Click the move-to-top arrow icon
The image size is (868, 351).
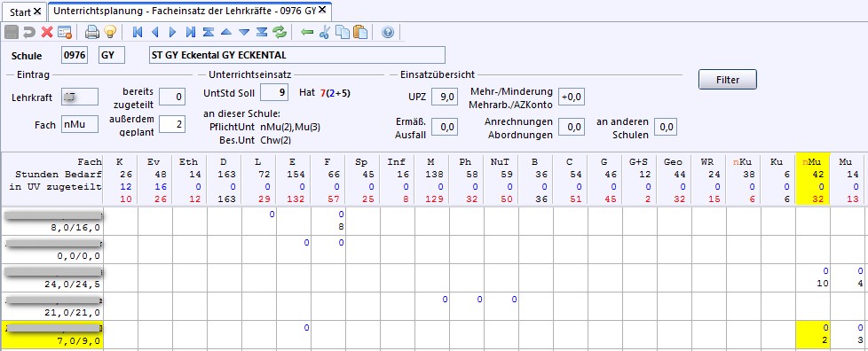tap(209, 32)
